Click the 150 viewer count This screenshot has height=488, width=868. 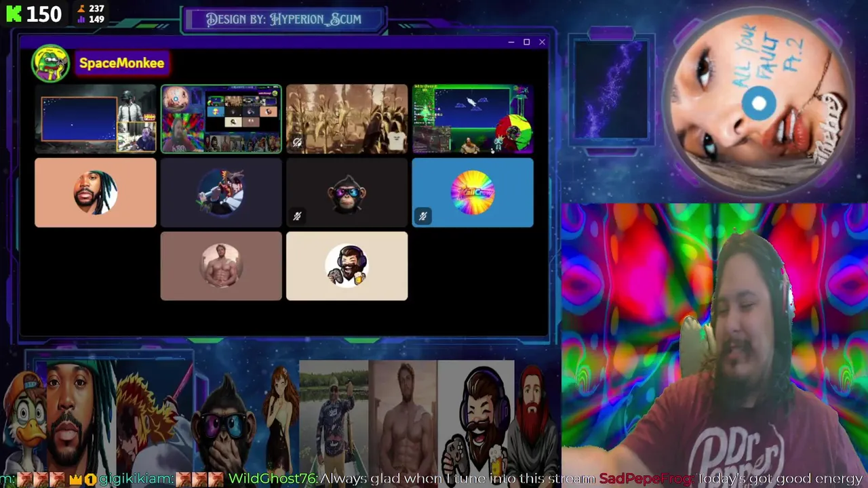click(44, 14)
